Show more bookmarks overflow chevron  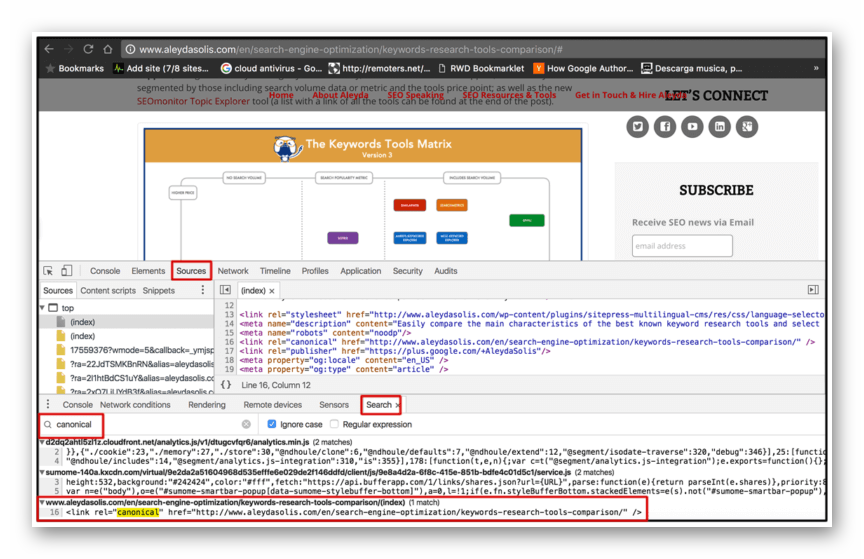pos(816,68)
